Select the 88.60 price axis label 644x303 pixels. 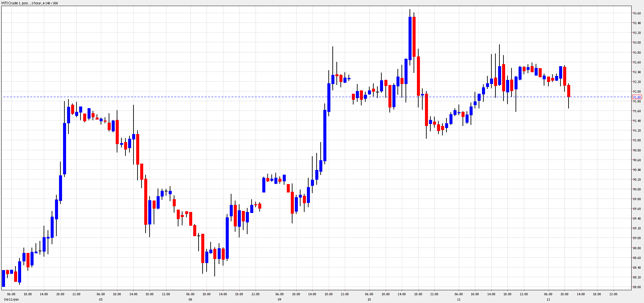click(x=637, y=258)
